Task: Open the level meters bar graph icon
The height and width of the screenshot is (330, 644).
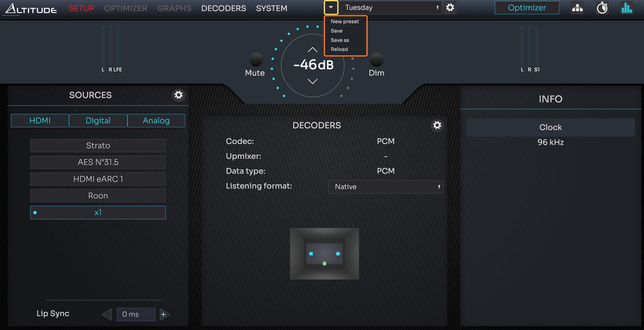Action: (x=627, y=8)
